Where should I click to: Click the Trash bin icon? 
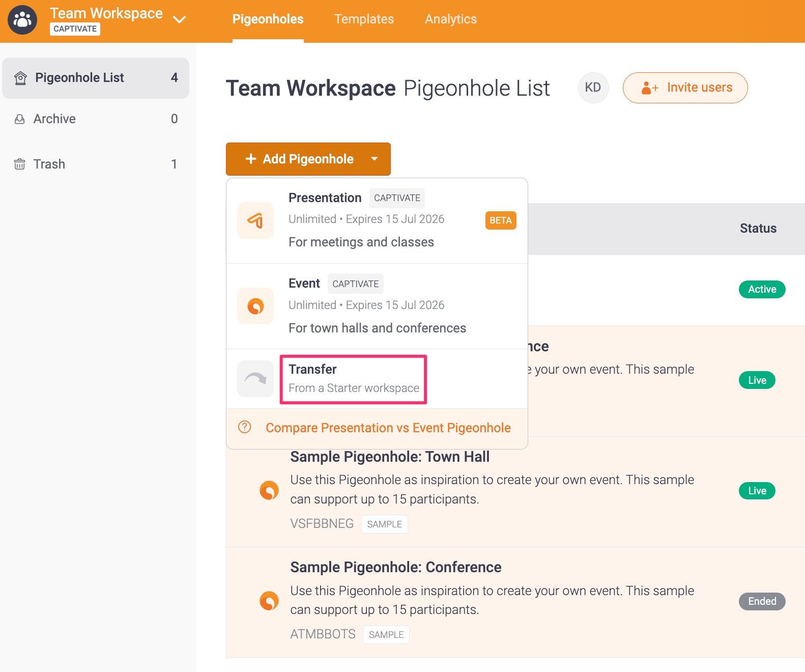pos(20,164)
